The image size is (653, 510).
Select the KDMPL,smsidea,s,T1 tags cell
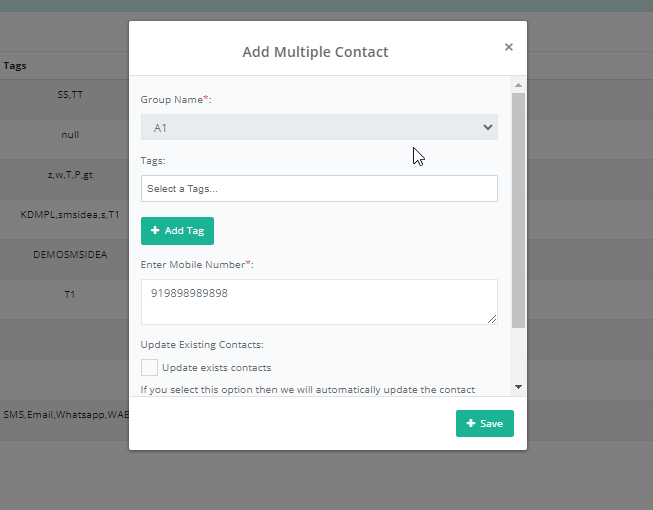[70, 215]
